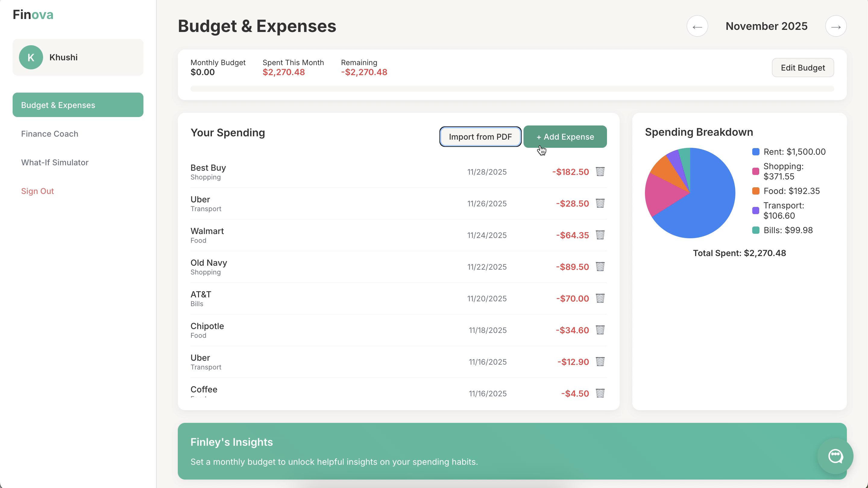This screenshot has width=868, height=488.
Task: Remove the $12.90 Uber transport entry
Action: pyautogui.click(x=600, y=362)
